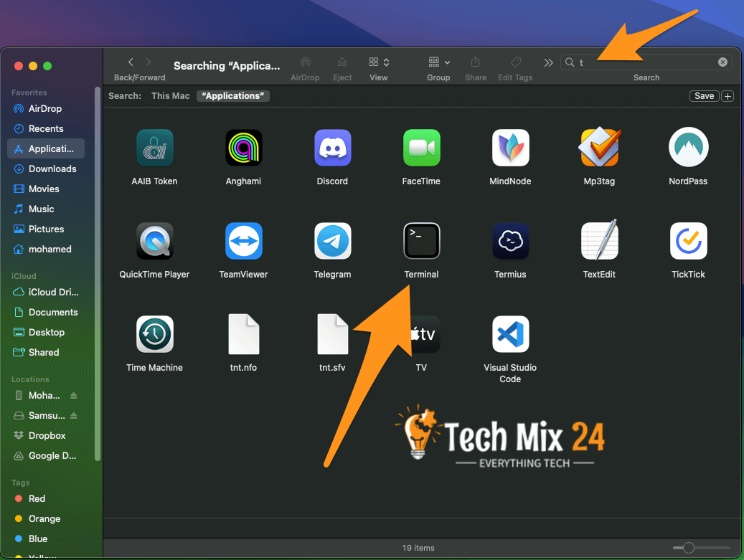Expand the toolbar overflow chevrons
Screen dimensions: 744x560
pos(549,62)
